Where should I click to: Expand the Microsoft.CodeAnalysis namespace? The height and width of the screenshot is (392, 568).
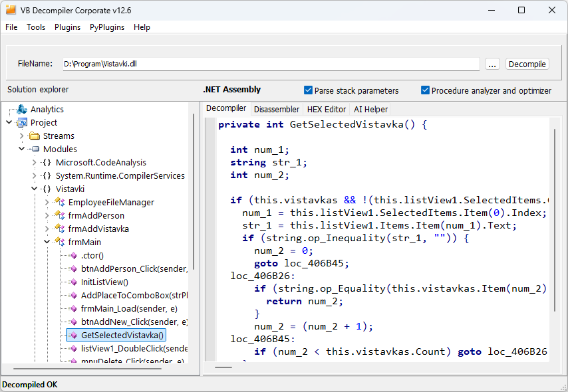(x=35, y=163)
